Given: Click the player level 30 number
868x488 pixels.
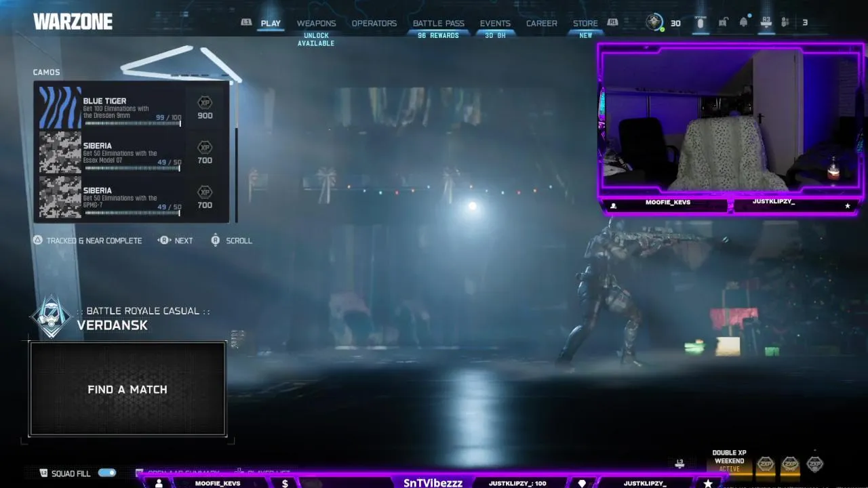Looking at the screenshot, I should 675,23.
